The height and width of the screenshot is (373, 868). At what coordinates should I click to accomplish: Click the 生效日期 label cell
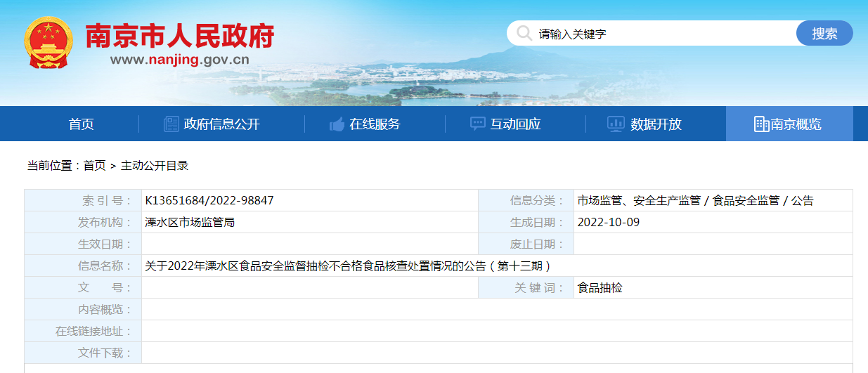pyautogui.click(x=83, y=244)
